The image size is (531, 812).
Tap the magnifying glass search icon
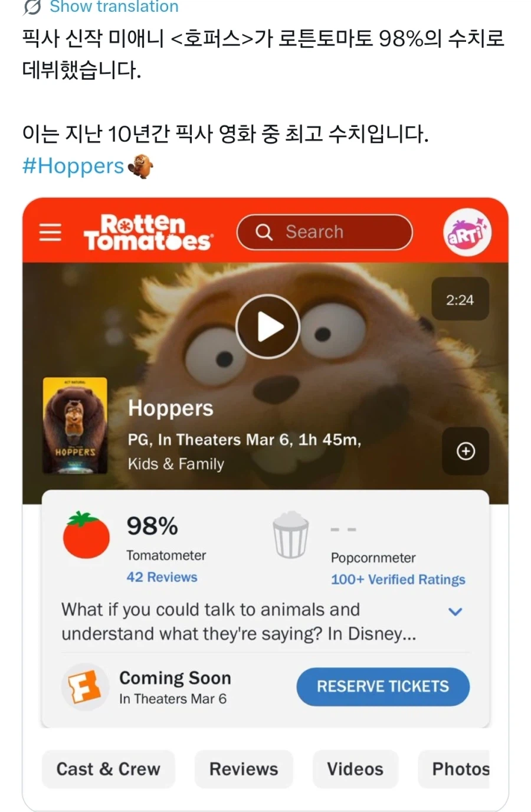[264, 232]
